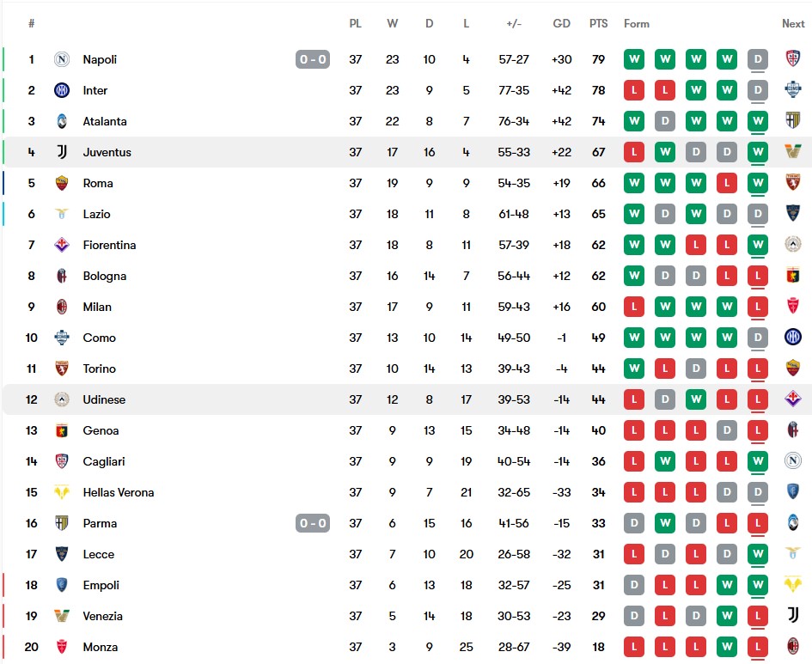Open Venezia's next opponent Juventus icon

pyautogui.click(x=793, y=615)
